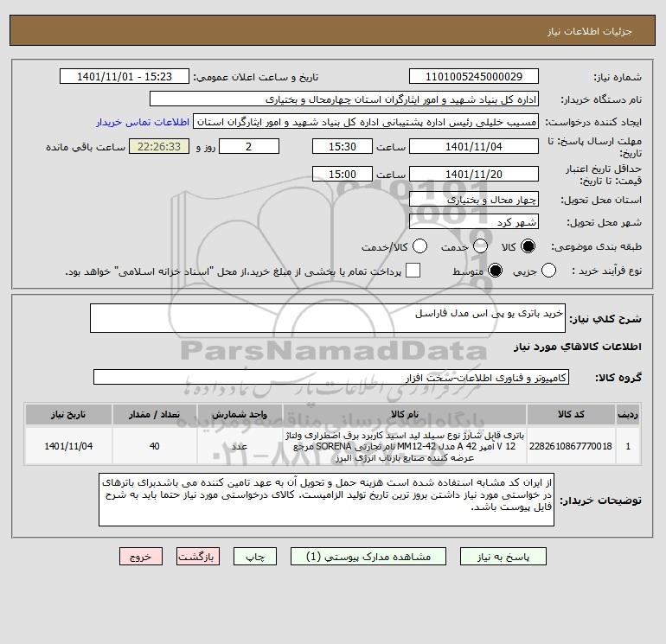Click the buyer organization name field
Image resolution: width=666 pixels, height=644 pixels.
pyautogui.click(x=344, y=99)
